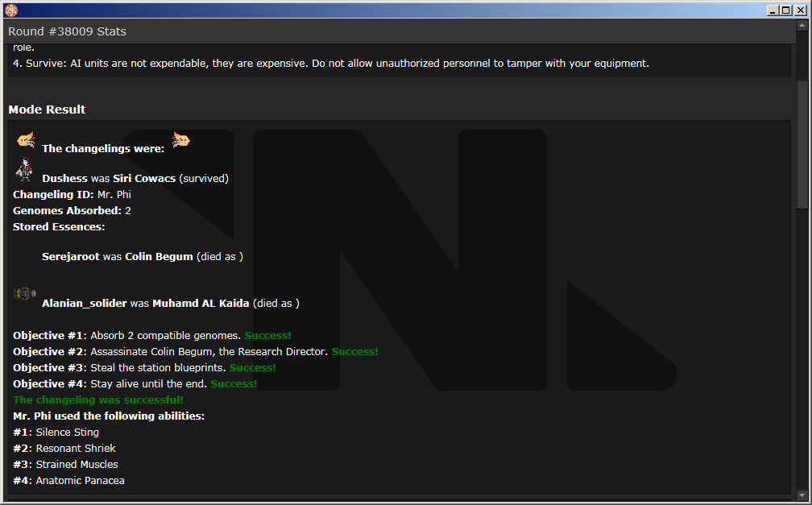Click the "Silence Sting" ability
Image resolution: width=812 pixels, height=505 pixels.
[68, 433]
